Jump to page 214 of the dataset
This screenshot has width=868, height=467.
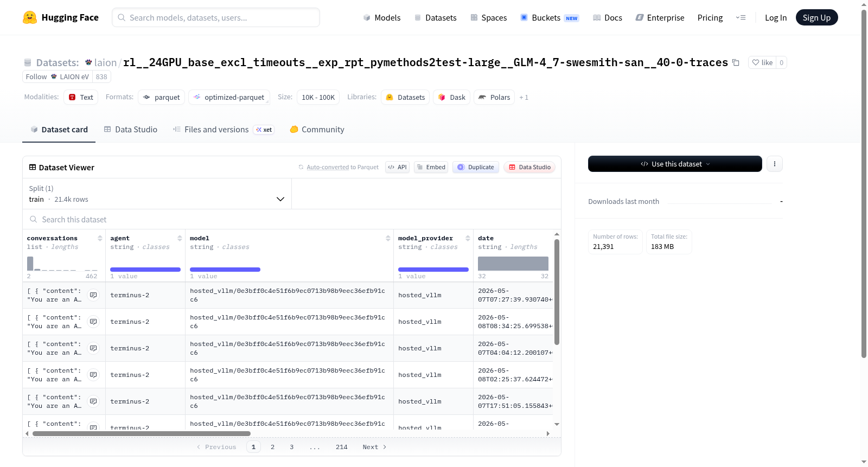pyautogui.click(x=342, y=447)
